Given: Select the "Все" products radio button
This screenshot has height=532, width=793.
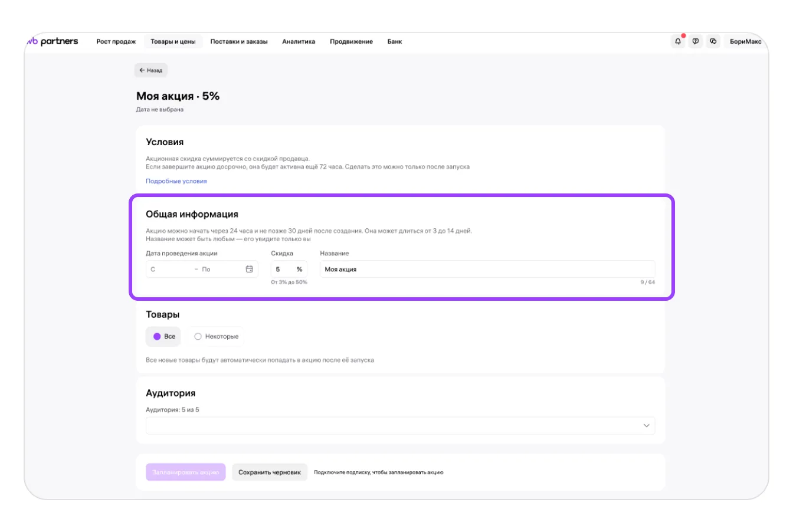Looking at the screenshot, I should pos(158,336).
